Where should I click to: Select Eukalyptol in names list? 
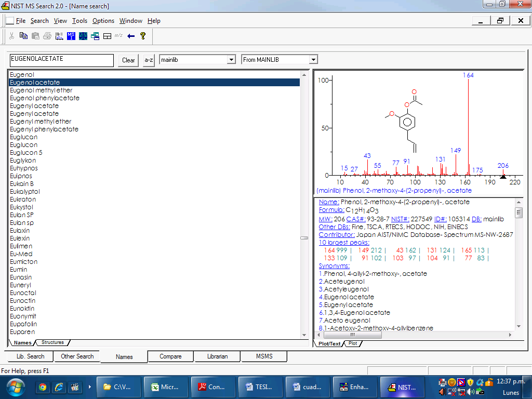pyautogui.click(x=154, y=192)
